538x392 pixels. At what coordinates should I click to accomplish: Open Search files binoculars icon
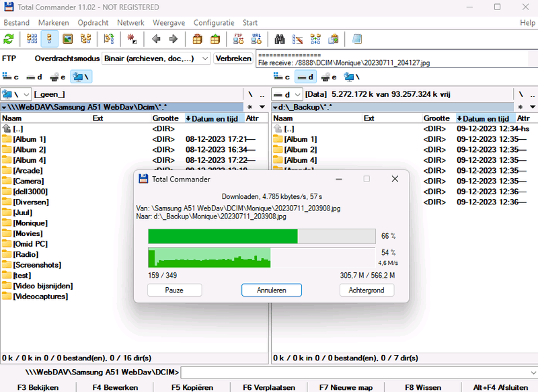tap(280, 39)
